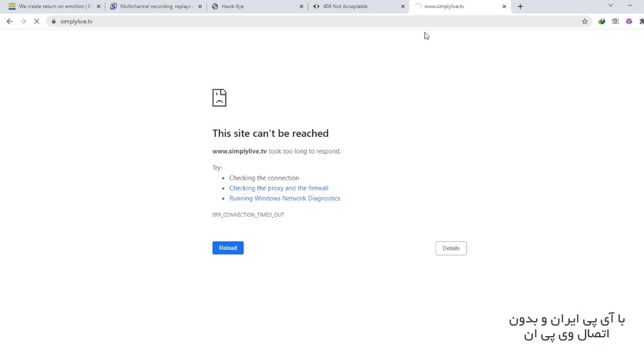Minimize the Chrome browser window
Viewport: 644px width, 362px height.
tap(630, 6)
